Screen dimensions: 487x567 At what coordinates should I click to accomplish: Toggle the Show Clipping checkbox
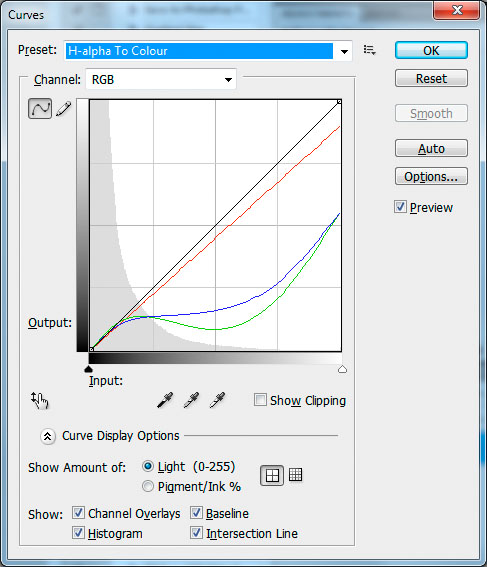[x=260, y=400]
